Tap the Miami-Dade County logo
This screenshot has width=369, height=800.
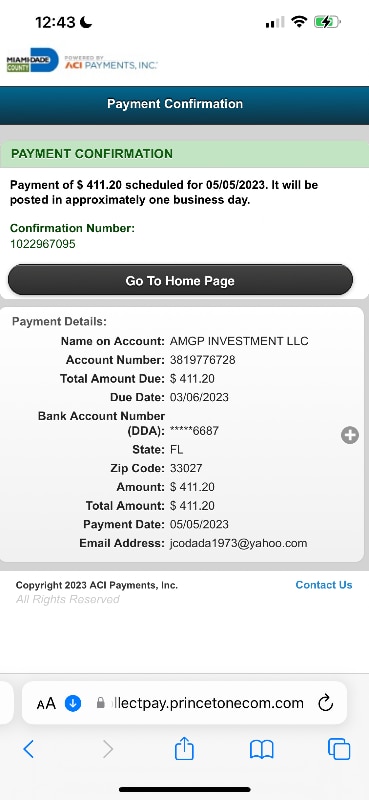[x=33, y=60]
